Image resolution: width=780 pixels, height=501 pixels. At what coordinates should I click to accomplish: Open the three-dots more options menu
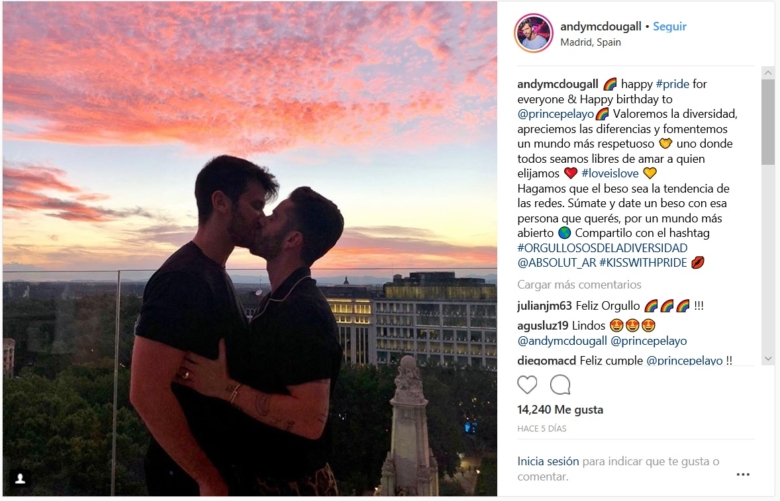[x=743, y=474]
